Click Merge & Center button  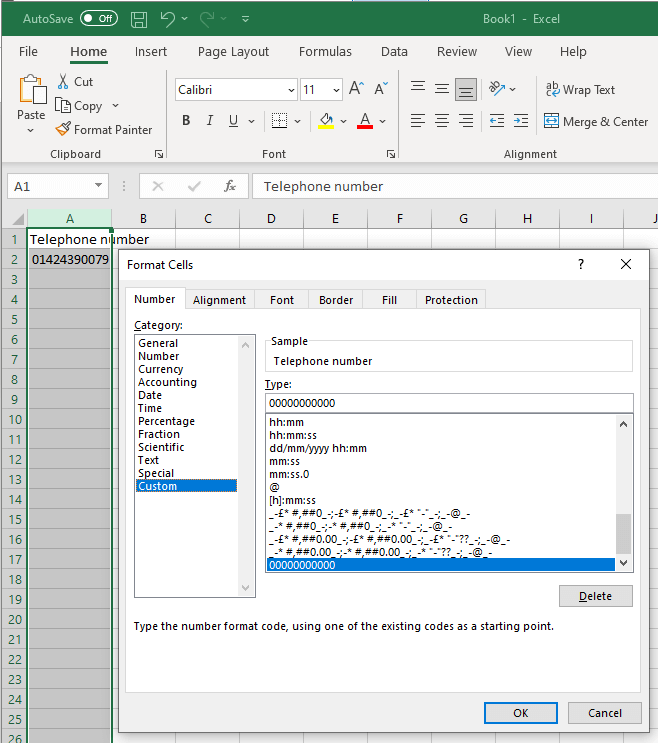click(x=595, y=121)
